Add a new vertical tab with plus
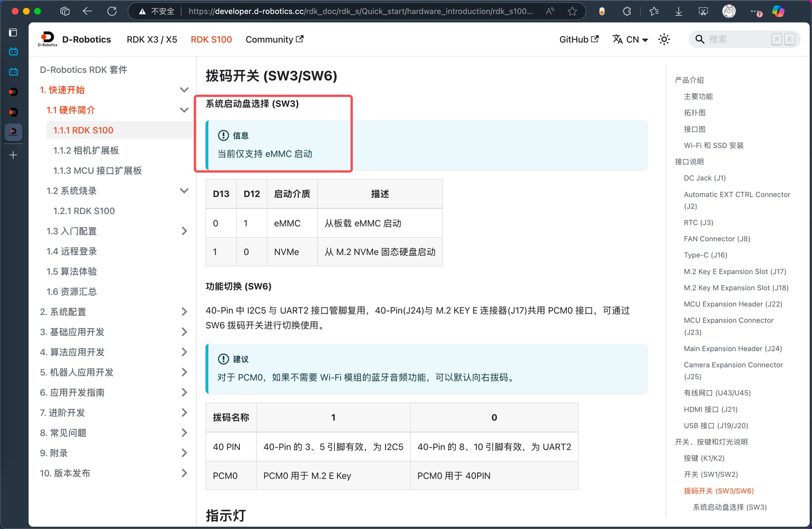This screenshot has width=812, height=529. tap(13, 155)
